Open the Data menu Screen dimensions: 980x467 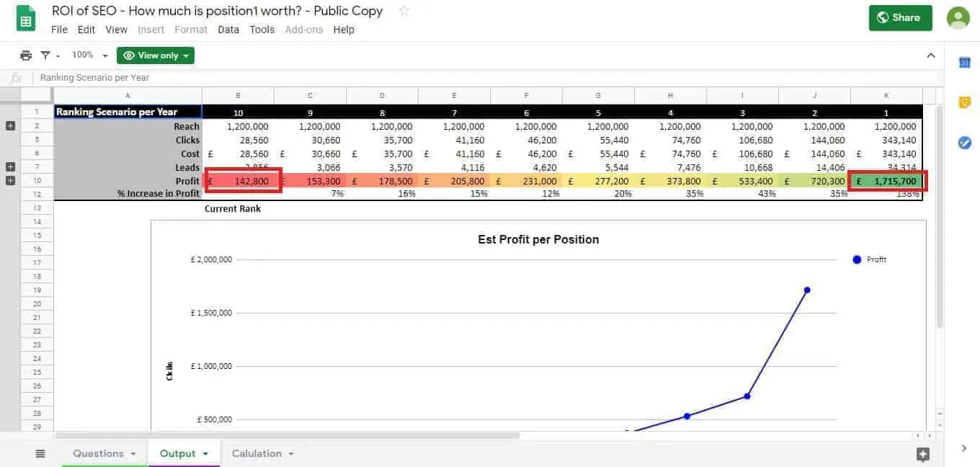(228, 30)
